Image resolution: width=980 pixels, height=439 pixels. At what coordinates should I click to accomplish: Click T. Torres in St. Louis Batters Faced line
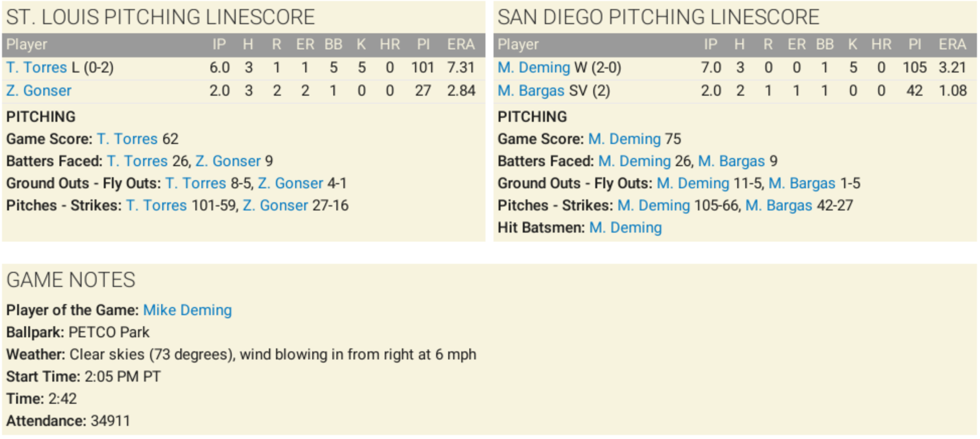(137, 161)
